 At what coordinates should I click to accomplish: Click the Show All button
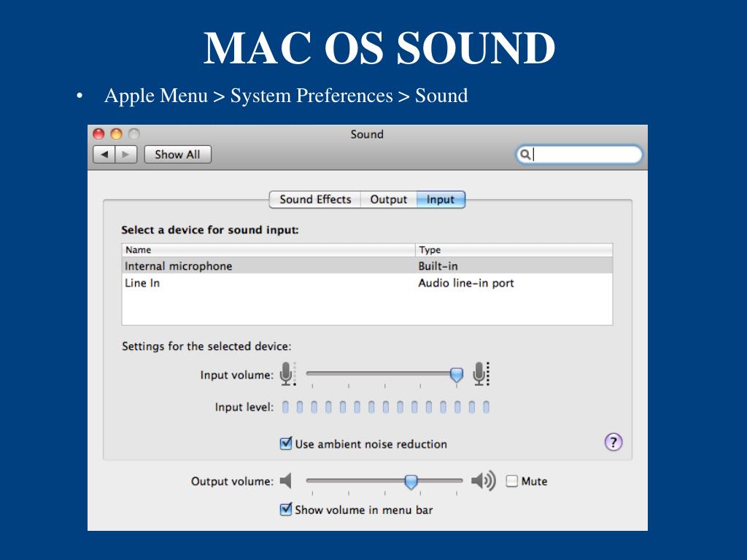[x=177, y=155]
